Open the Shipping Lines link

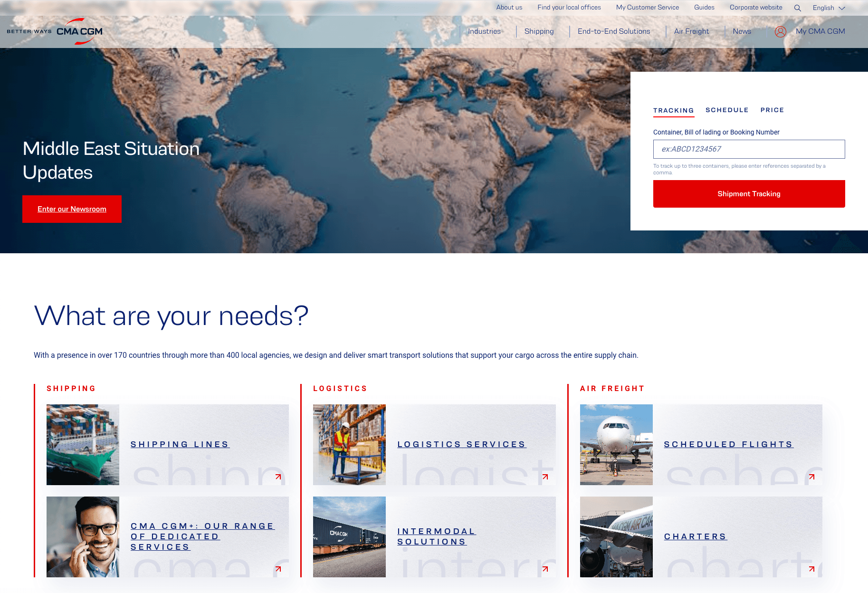pos(180,444)
